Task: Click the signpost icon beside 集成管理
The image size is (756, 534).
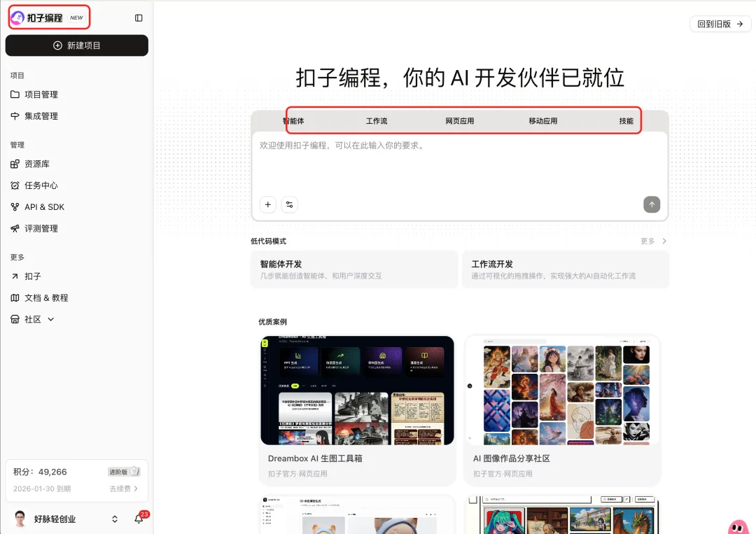Action: 15,116
